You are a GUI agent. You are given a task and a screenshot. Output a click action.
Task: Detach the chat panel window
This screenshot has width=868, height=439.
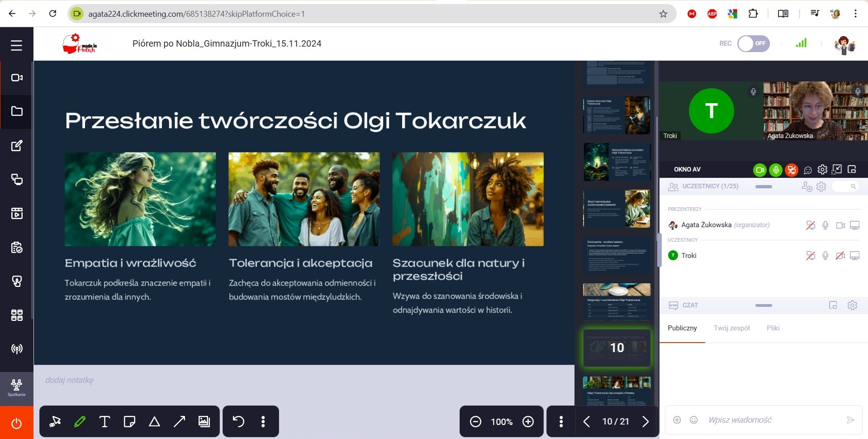pos(833,305)
